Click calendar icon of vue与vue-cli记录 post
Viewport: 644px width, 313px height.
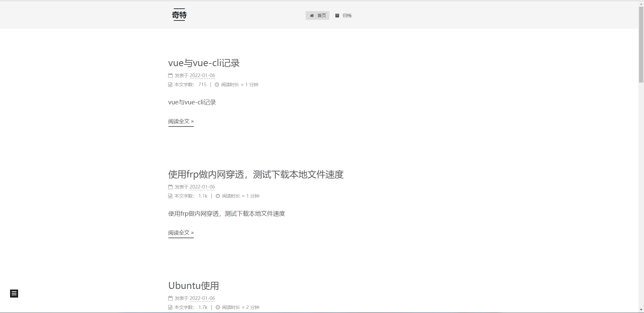[170, 75]
